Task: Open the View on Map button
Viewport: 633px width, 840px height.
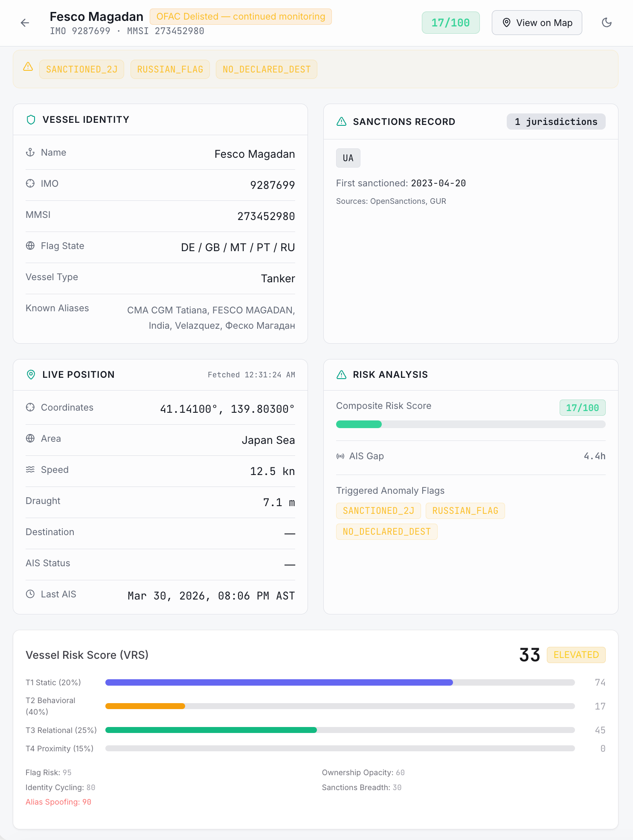Action: point(537,23)
